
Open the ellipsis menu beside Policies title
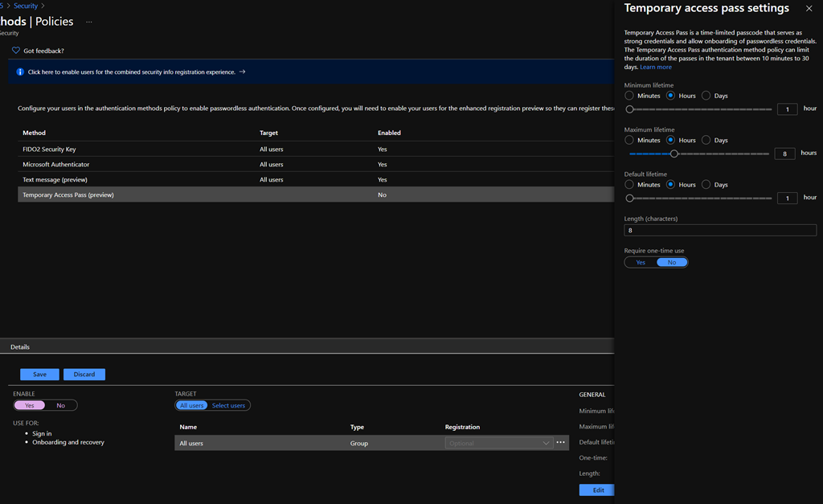point(89,22)
